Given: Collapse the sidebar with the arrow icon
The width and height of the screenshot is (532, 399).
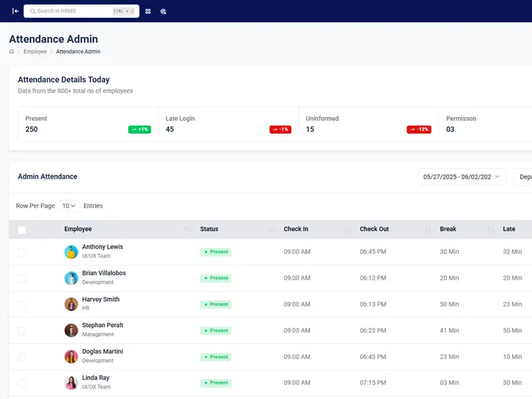Looking at the screenshot, I should [x=15, y=11].
